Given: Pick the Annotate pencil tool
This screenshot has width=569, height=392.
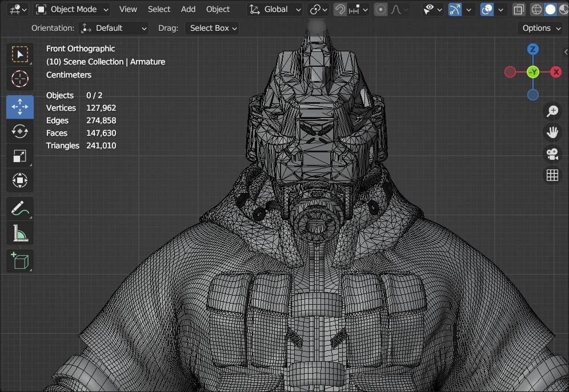Looking at the screenshot, I should coord(20,209).
